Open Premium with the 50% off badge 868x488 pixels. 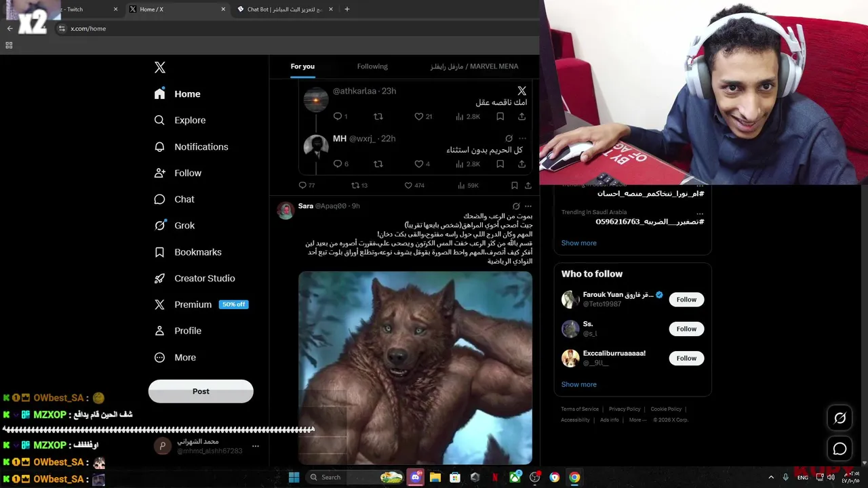click(201, 304)
